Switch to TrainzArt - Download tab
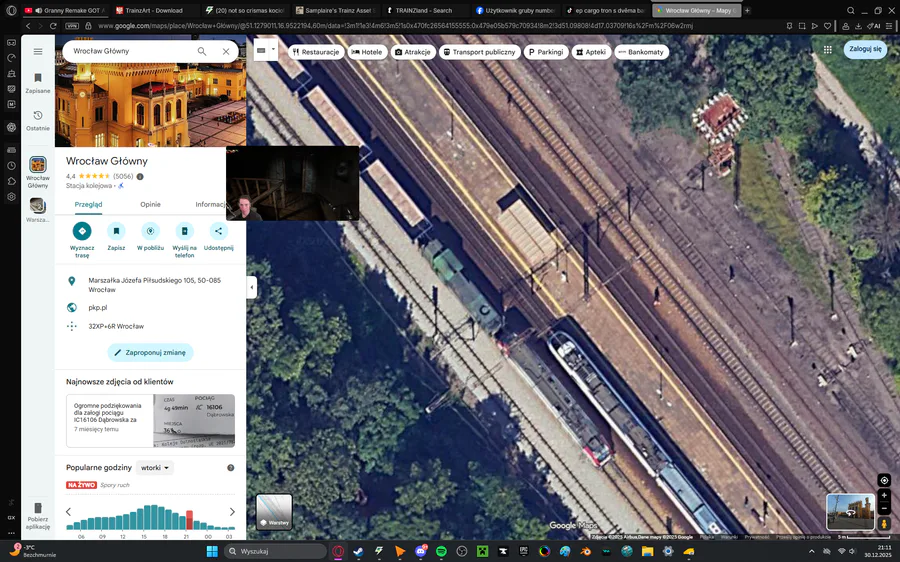900x562 pixels. click(x=154, y=10)
